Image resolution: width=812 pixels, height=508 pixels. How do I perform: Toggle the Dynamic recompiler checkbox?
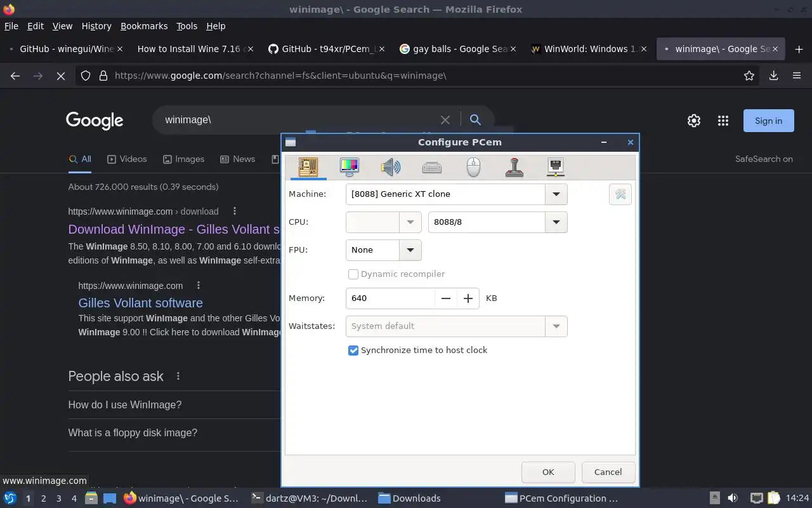pyautogui.click(x=353, y=274)
